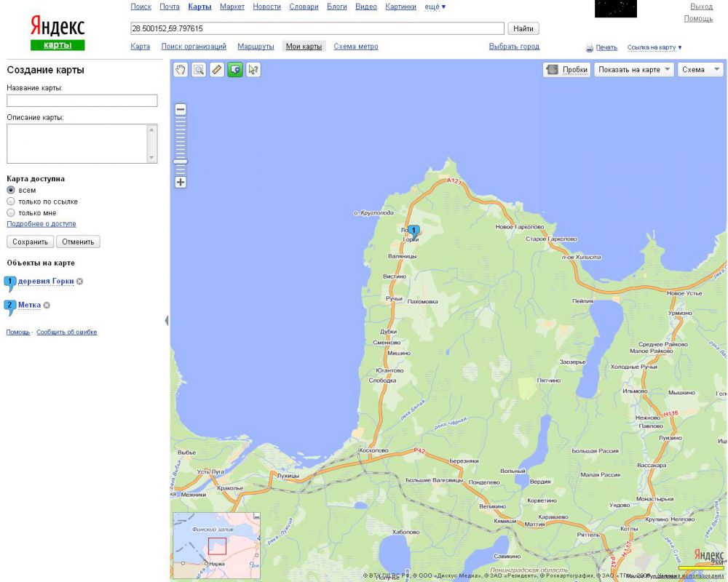The width and height of the screenshot is (728, 582).
Task: Open the Показать на карте dropdown
Action: pyautogui.click(x=635, y=70)
